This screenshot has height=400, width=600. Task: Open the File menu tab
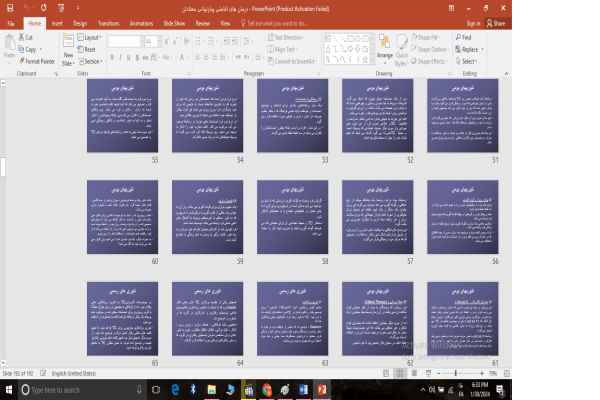10,21
